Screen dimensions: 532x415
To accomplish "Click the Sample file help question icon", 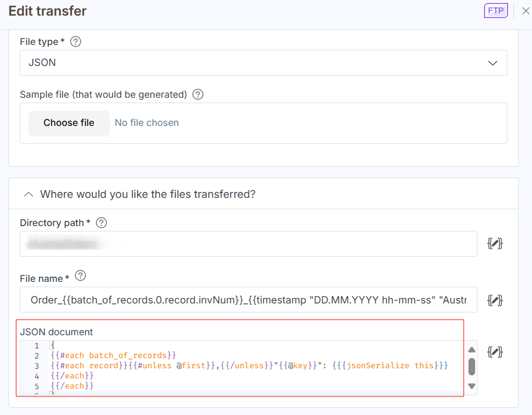I will click(x=198, y=94).
